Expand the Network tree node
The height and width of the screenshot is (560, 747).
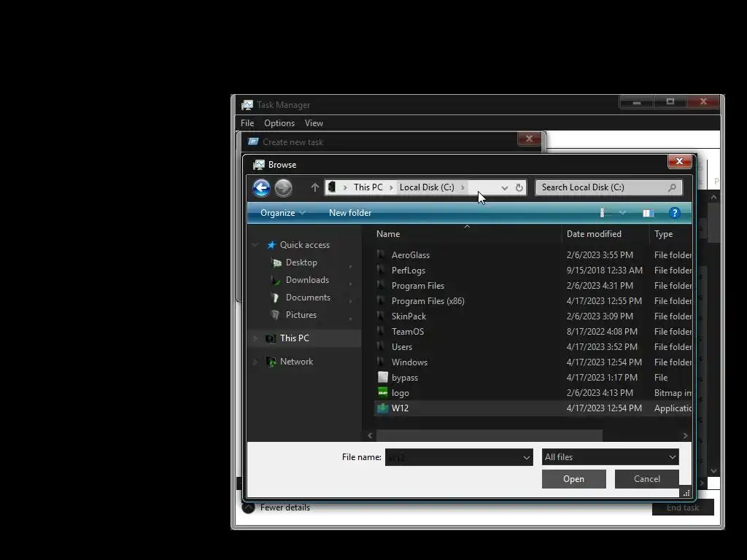pyautogui.click(x=255, y=362)
